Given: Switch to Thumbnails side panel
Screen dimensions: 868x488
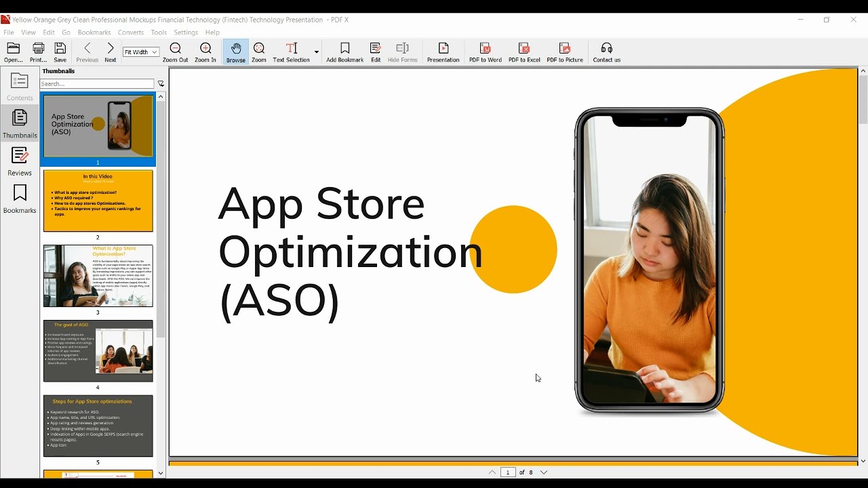Looking at the screenshot, I should tap(20, 124).
